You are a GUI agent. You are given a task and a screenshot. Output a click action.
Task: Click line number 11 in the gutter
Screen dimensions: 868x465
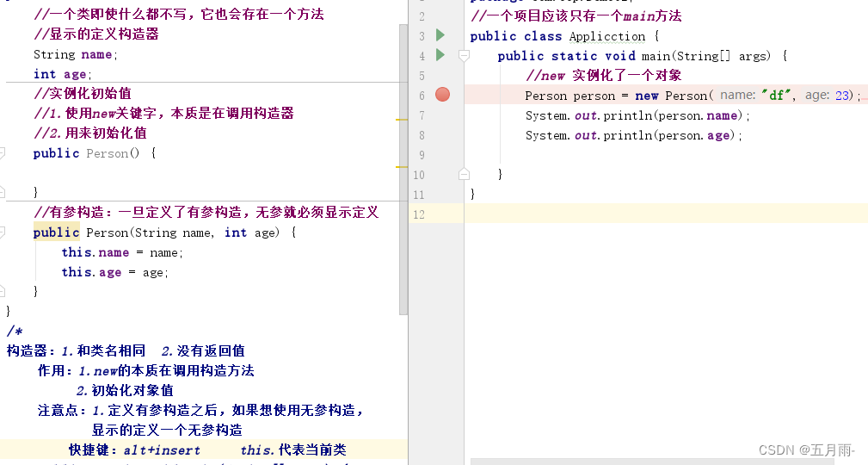[x=419, y=195]
